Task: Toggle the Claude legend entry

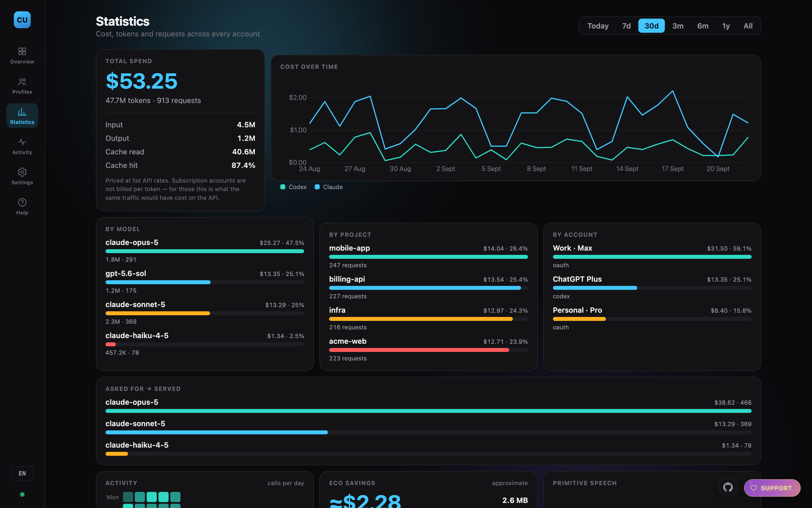Action: pyautogui.click(x=328, y=187)
